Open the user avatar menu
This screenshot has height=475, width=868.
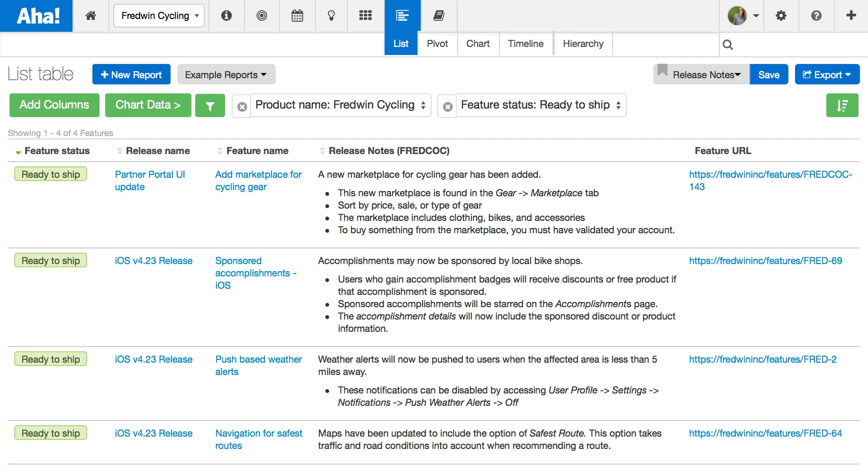743,16
